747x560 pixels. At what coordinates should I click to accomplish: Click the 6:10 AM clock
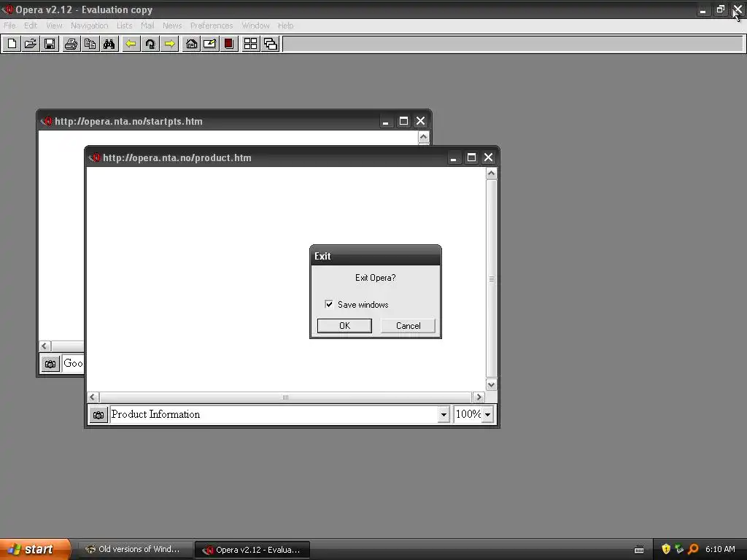[720, 549]
